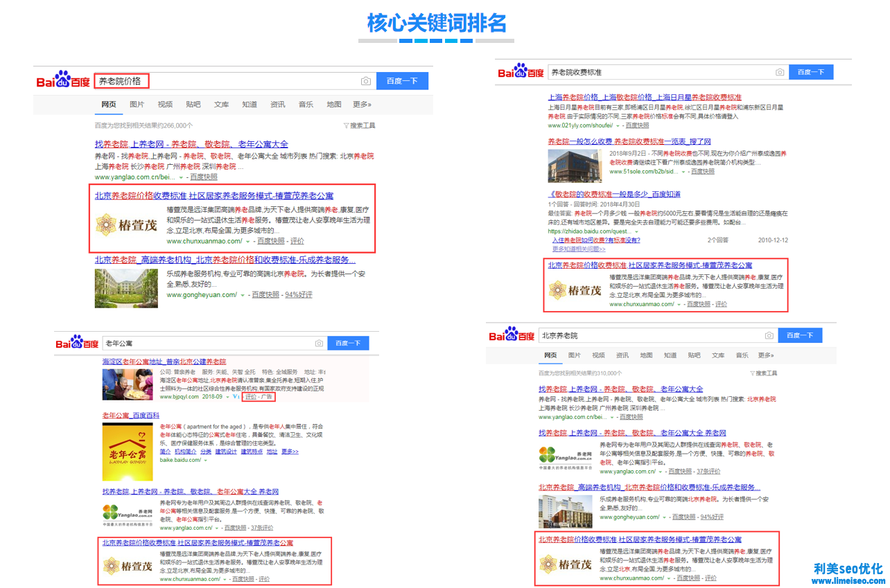Click 建筑设计 sublink under 老年公寓 encyclopedia result

tap(226, 452)
